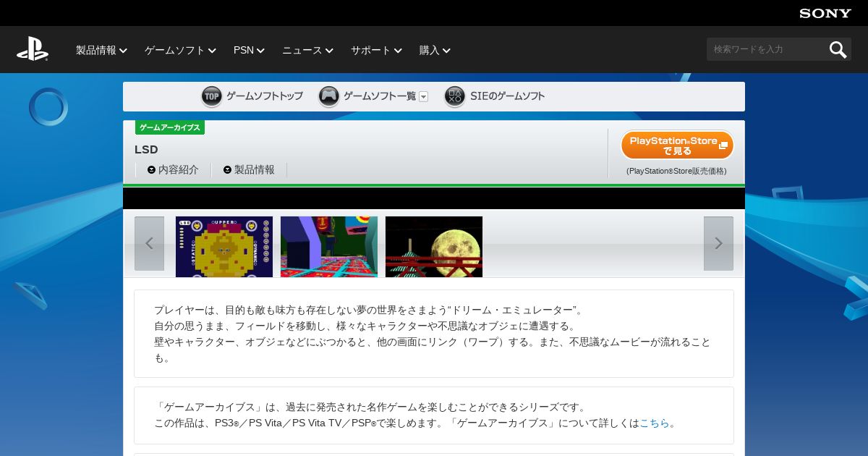Show next screenshots with right arrow
868x456 pixels.
coord(718,243)
